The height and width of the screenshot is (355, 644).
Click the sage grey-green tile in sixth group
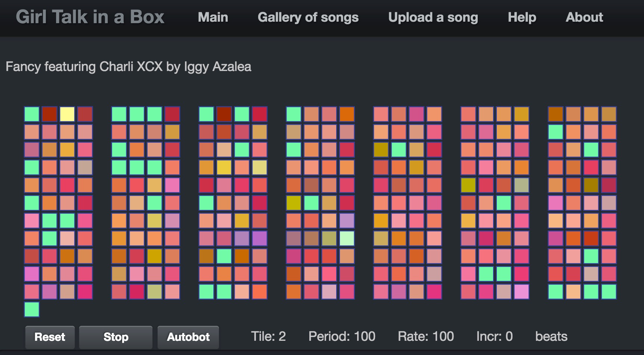click(x=521, y=185)
